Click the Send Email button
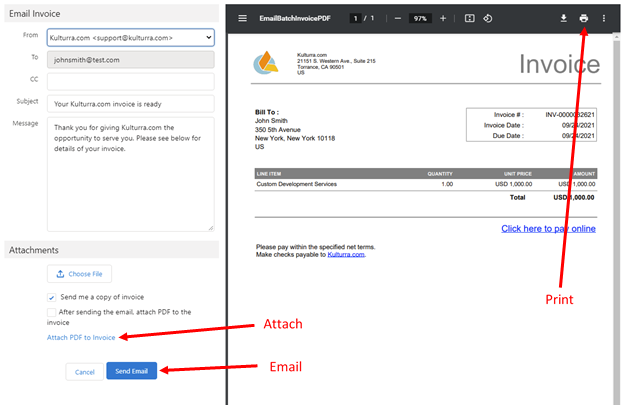624x406 pixels. click(131, 371)
